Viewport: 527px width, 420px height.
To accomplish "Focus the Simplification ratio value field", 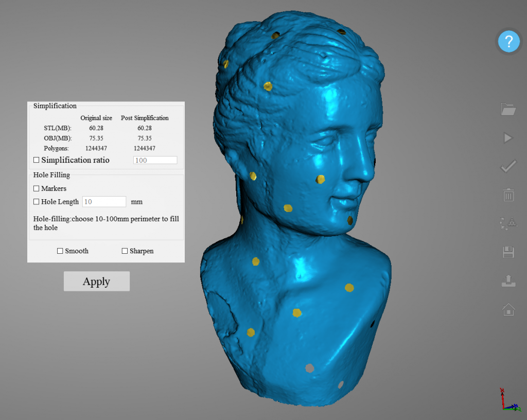I will pos(155,160).
